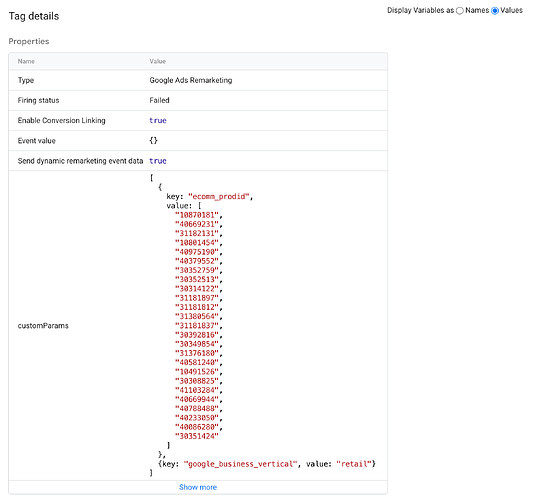535x499 pixels.
Task: Click the Type property row
Action: [x=198, y=80]
